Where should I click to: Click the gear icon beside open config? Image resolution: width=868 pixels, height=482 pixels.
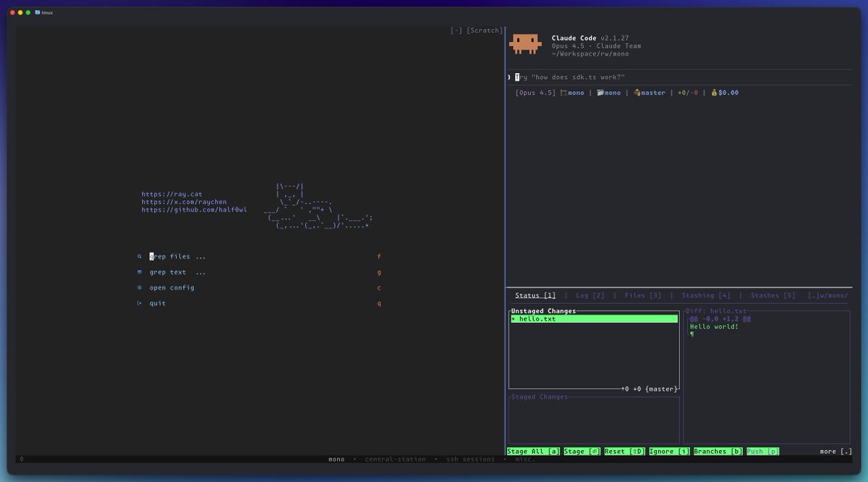[140, 287]
